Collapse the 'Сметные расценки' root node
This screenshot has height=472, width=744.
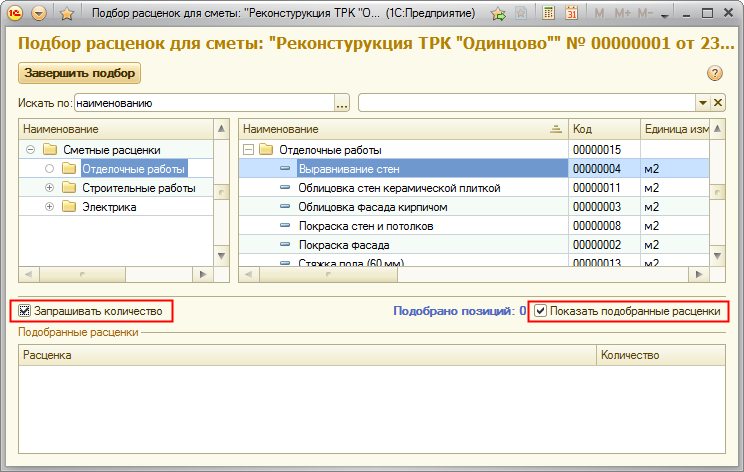coord(30,150)
